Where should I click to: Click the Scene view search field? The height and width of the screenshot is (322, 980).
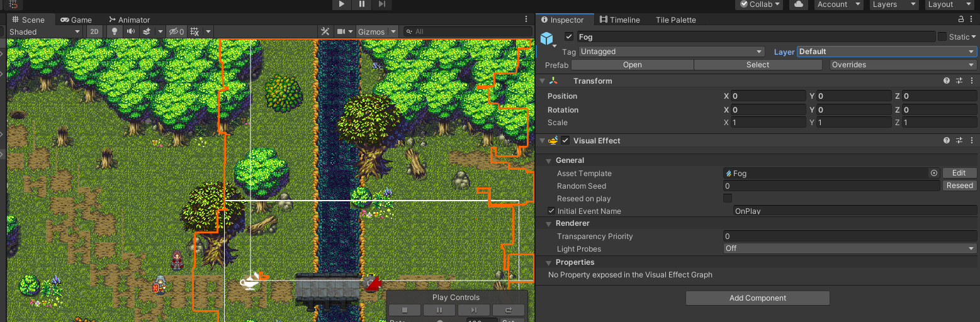[467, 31]
